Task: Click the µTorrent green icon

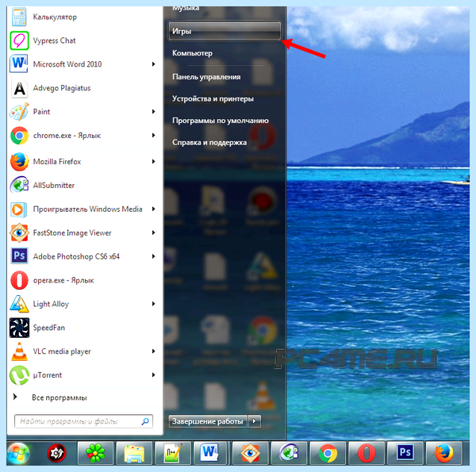Action: (19, 375)
